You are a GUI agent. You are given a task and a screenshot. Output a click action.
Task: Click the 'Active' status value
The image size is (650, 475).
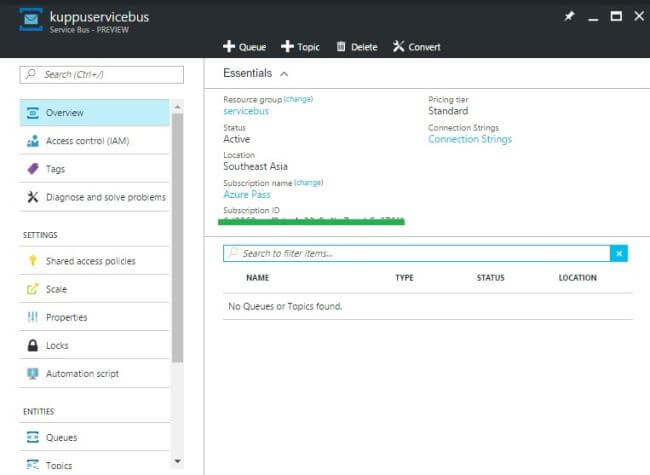point(237,139)
